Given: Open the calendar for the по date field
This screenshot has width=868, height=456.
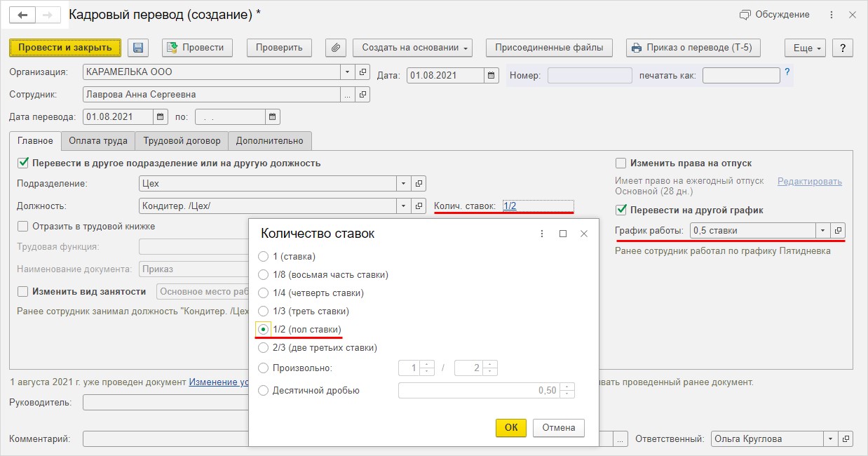Looking at the screenshot, I should [273, 117].
